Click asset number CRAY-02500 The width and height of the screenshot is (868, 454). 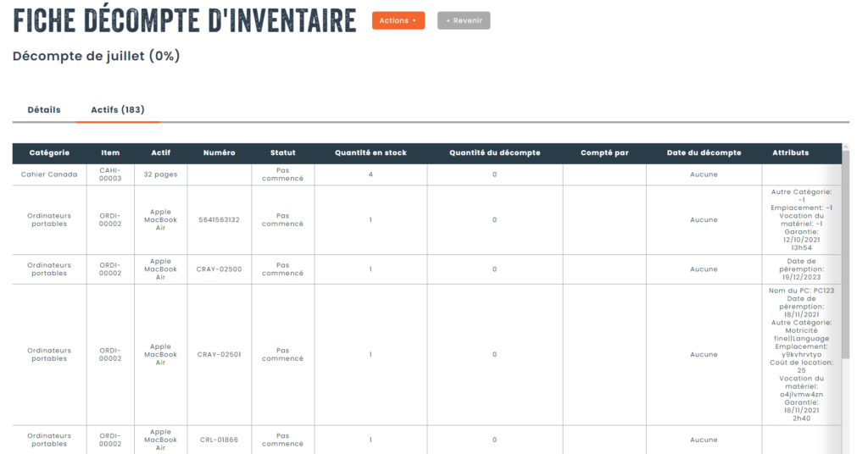tap(219, 269)
